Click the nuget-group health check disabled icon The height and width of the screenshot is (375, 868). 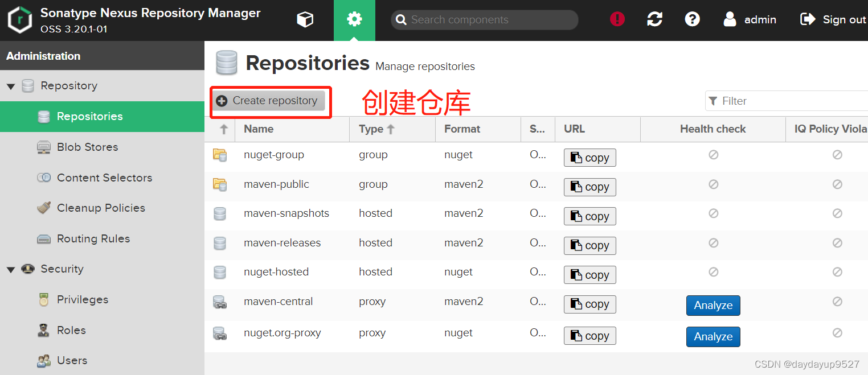click(713, 155)
